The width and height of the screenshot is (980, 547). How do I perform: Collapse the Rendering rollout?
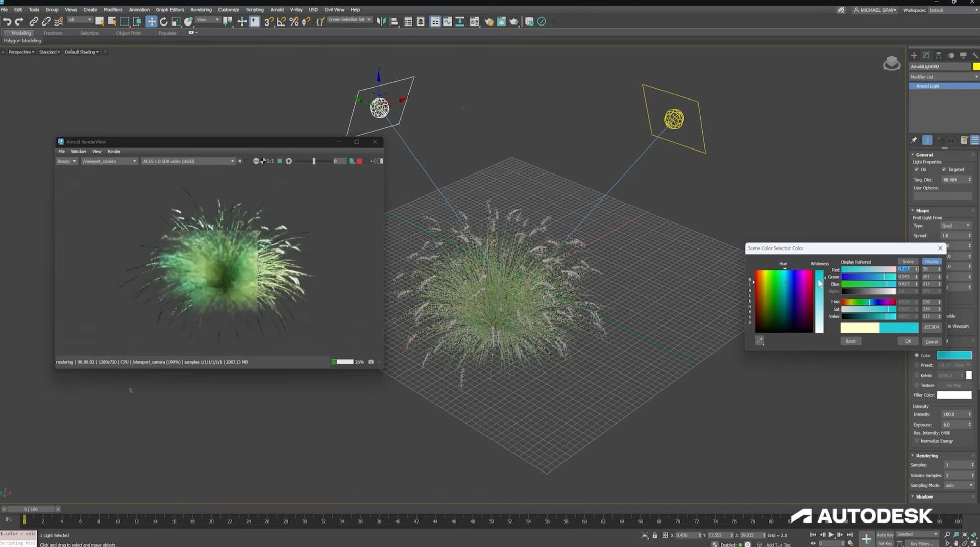[926, 456]
